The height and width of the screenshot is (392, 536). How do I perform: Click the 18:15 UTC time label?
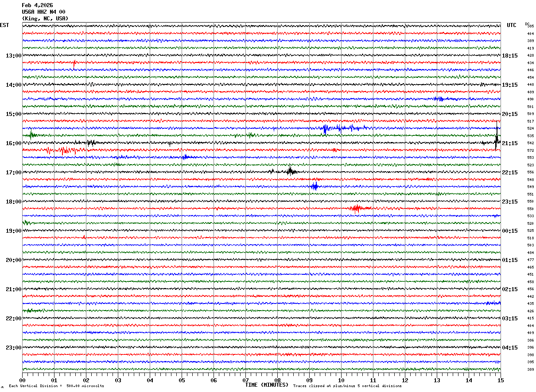(x=510, y=56)
